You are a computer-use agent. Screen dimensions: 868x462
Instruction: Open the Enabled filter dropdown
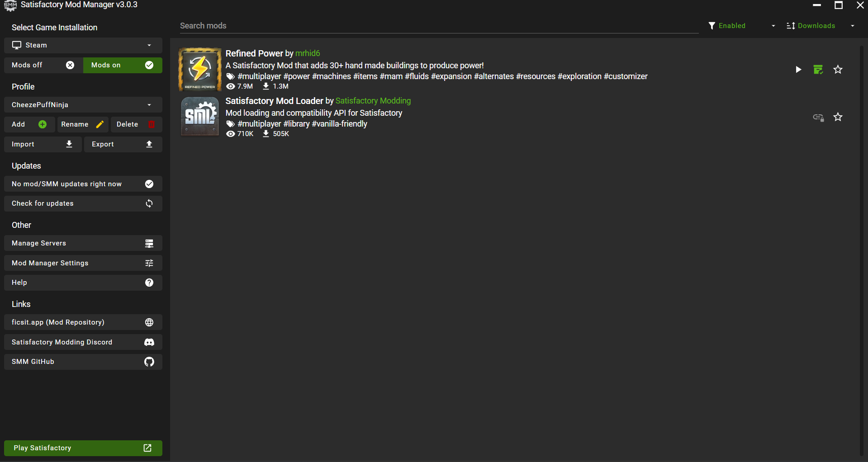click(x=742, y=26)
